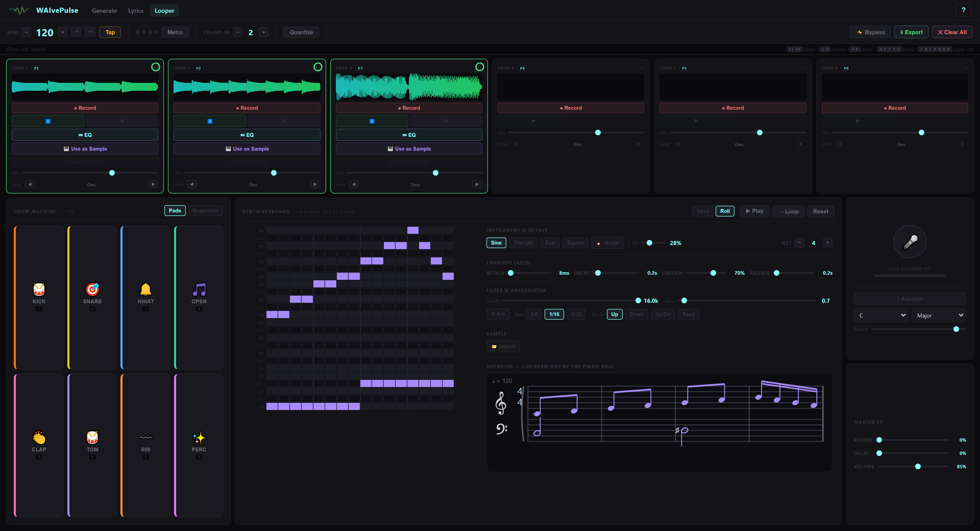This screenshot has height=531, width=980.
Task: Toggle Quantize on or off
Action: click(301, 32)
